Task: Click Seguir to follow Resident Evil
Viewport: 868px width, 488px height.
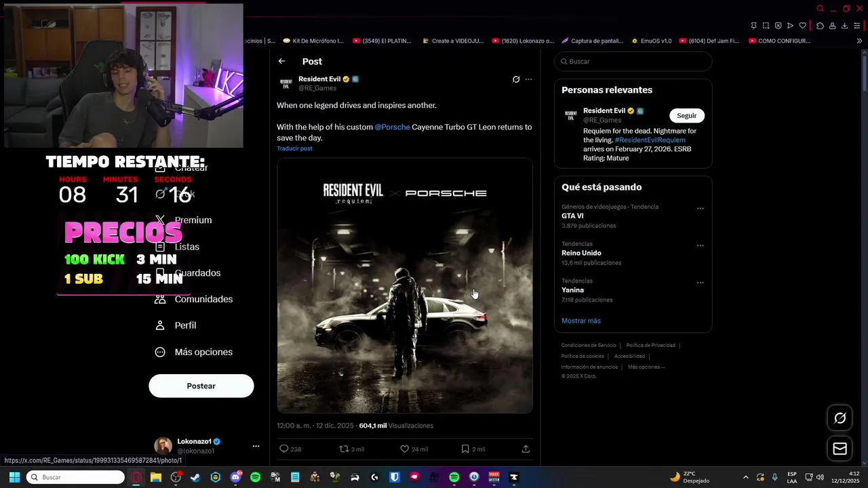Action: [687, 116]
